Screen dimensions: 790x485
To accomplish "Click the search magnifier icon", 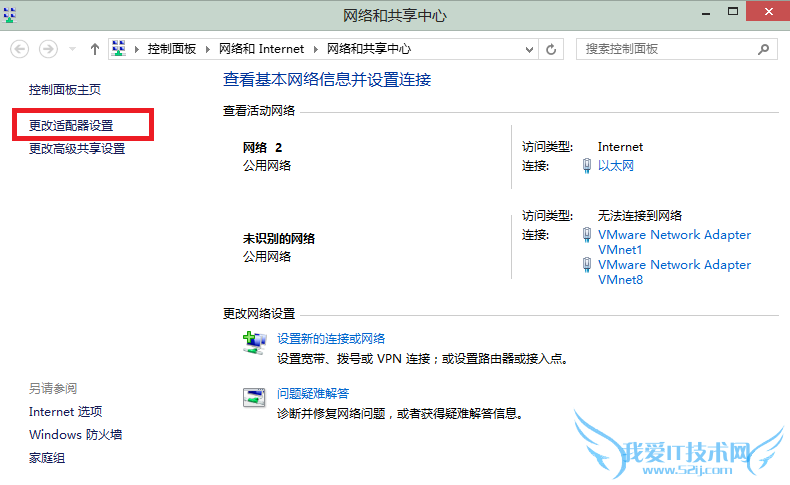I will (763, 49).
